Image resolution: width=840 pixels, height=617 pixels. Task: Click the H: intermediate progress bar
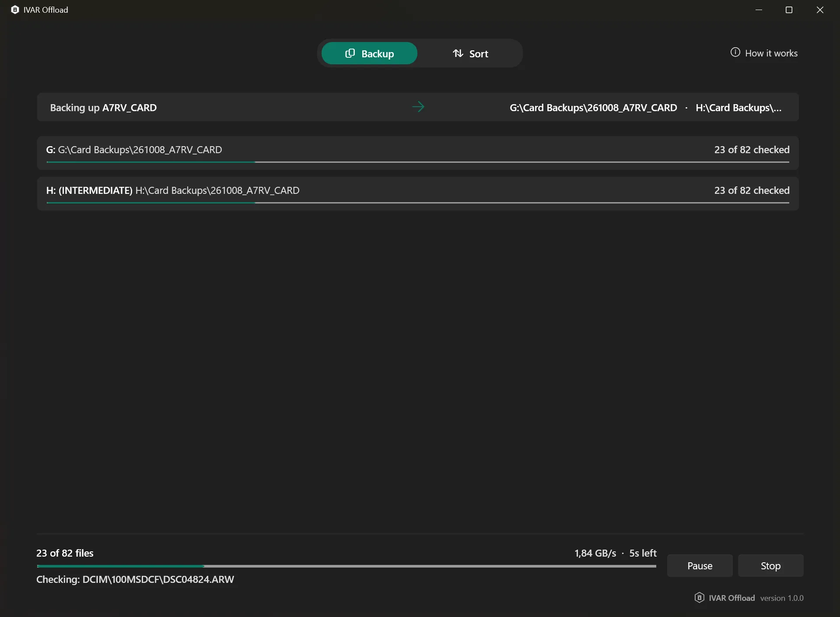click(x=418, y=203)
